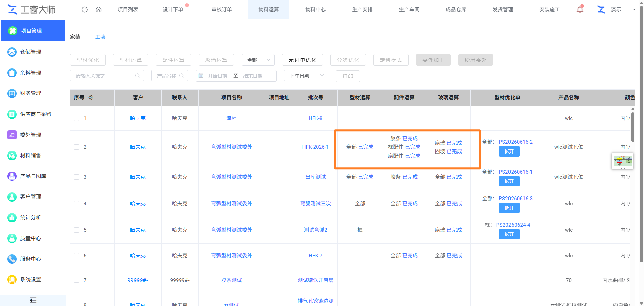Expand the 演示 user menu arrow
The image size is (644, 306).
(x=634, y=9)
